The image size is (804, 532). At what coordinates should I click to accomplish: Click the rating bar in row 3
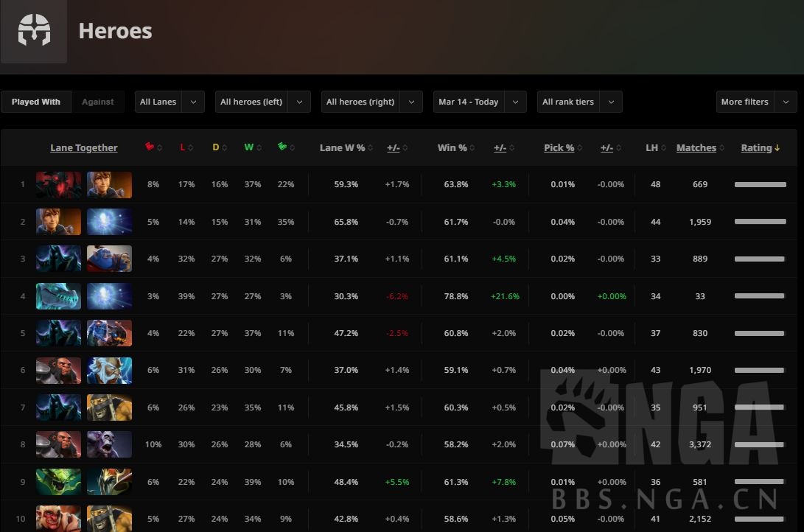759,259
